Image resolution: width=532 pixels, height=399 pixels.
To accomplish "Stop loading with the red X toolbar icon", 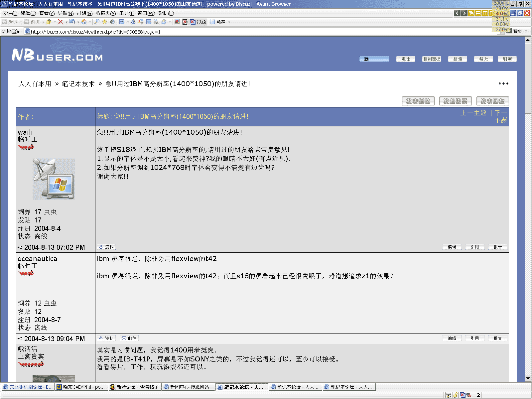I will (x=60, y=22).
